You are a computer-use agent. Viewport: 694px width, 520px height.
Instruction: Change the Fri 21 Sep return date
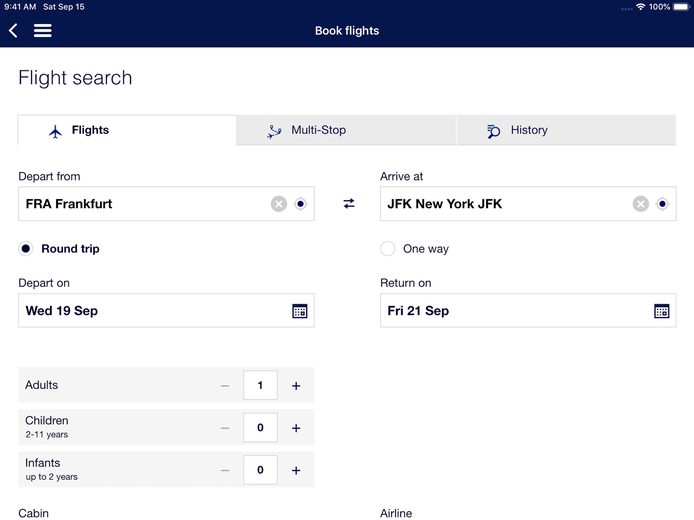[x=528, y=311]
